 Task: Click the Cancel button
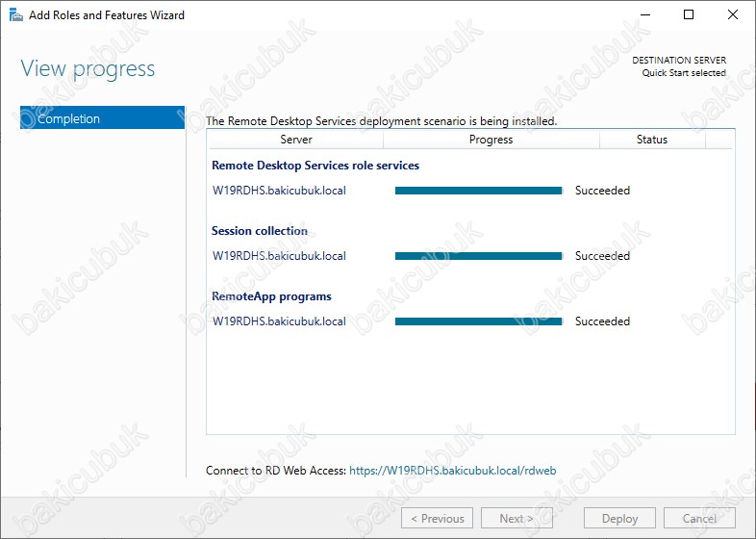pyautogui.click(x=699, y=518)
